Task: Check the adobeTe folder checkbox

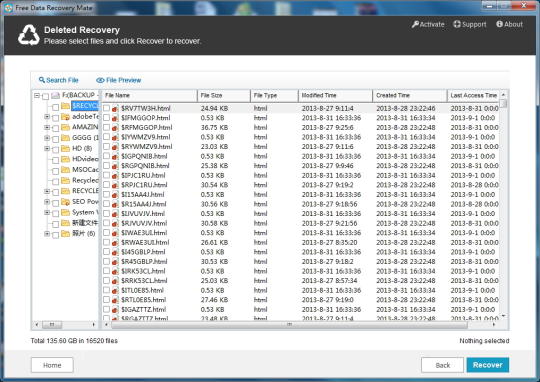Action: point(55,118)
